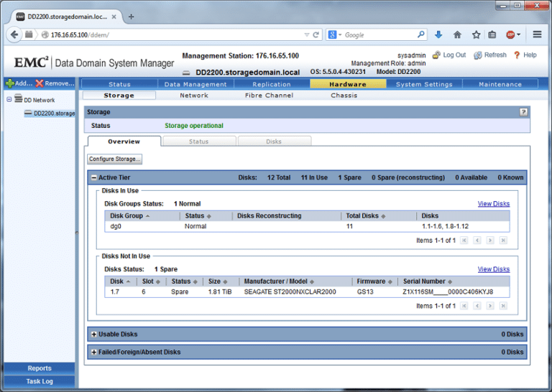The image size is (552, 392).
Task: Sort by Firmware column header
Action: [x=375, y=281]
